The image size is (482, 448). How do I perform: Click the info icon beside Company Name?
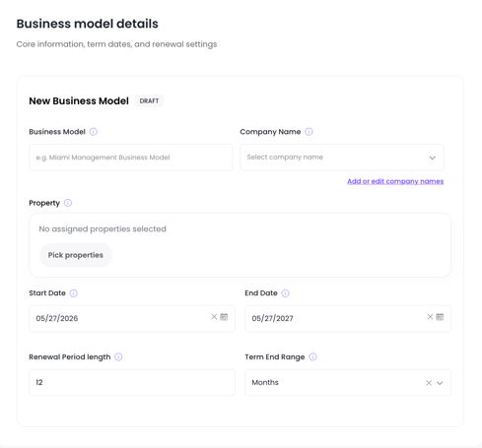point(309,132)
